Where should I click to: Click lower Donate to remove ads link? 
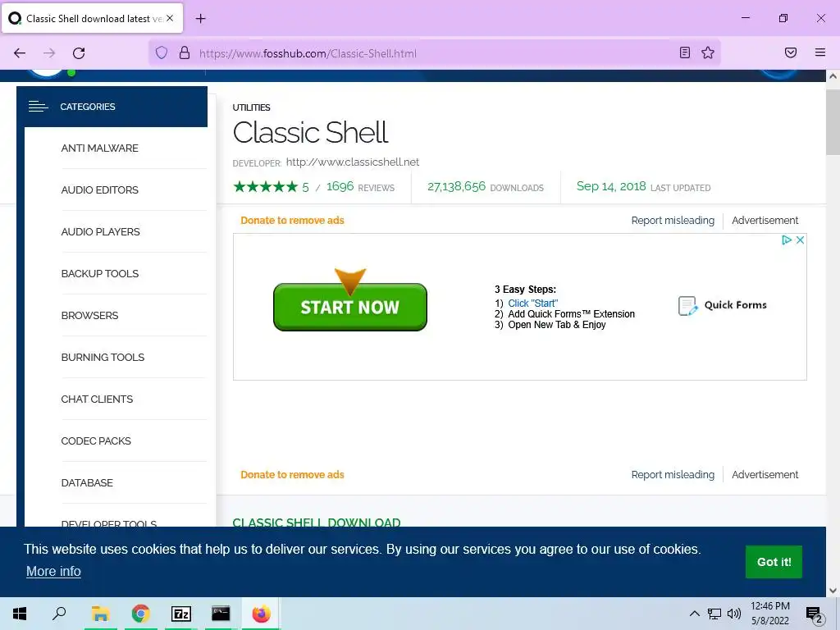(293, 475)
